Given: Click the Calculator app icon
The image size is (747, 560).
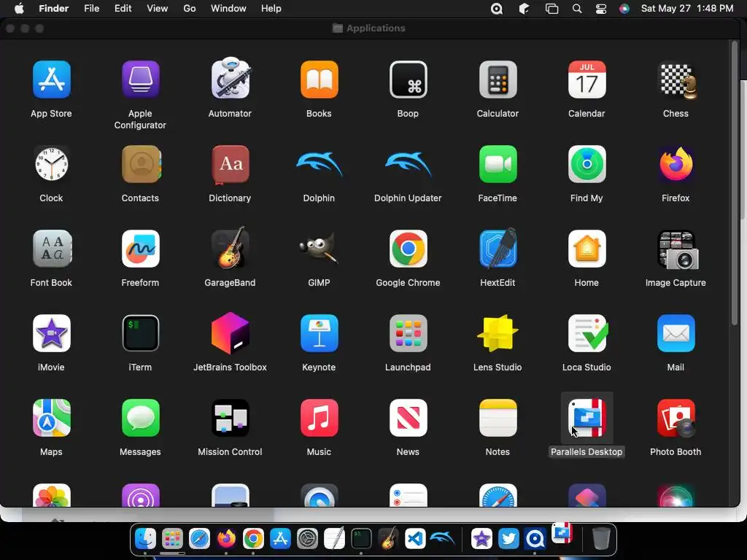Looking at the screenshot, I should click(498, 79).
